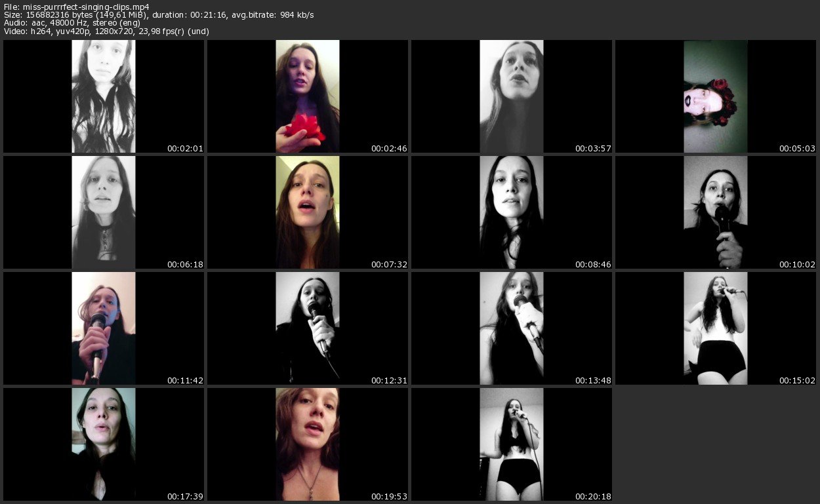Viewport: 820px width, 504px height.
Task: Click the teal-tinted frame at 00:17:39
Action: click(x=103, y=444)
